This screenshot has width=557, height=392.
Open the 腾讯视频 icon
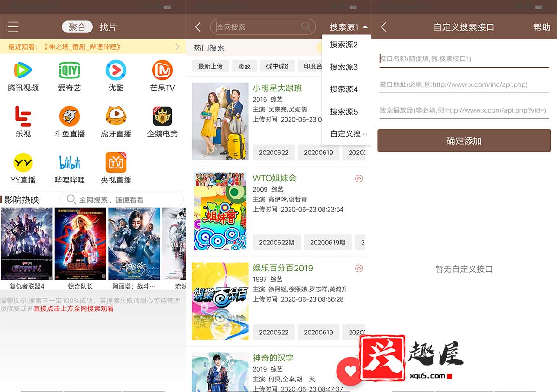(x=23, y=70)
